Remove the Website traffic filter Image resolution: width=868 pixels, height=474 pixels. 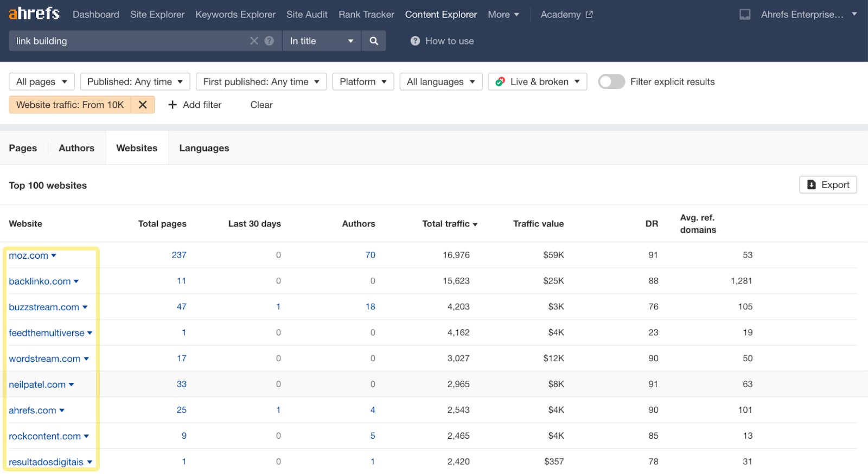[x=143, y=105]
